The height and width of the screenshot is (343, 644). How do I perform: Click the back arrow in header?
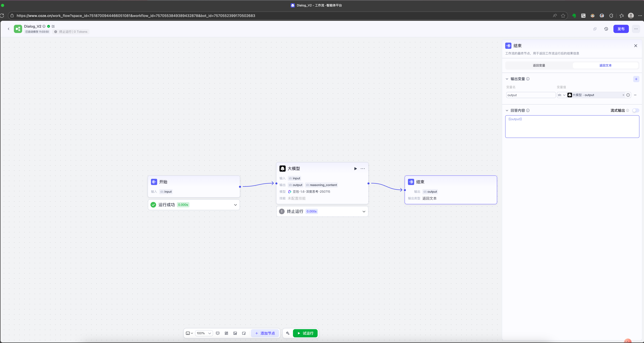point(8,29)
